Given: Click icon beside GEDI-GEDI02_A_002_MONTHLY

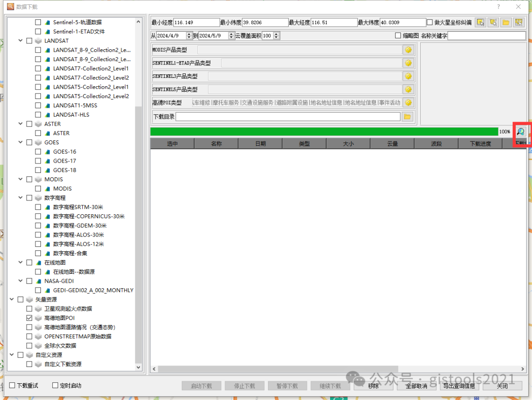Looking at the screenshot, I should click(47, 291).
